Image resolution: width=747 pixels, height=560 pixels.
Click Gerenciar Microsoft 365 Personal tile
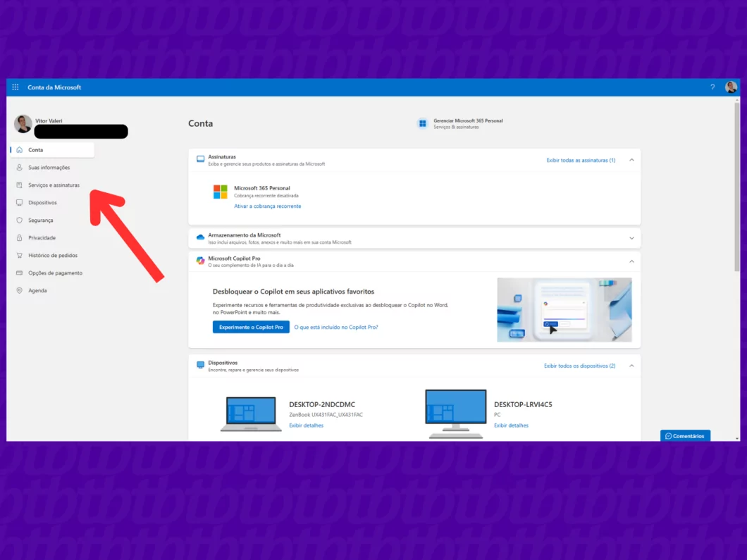point(459,124)
